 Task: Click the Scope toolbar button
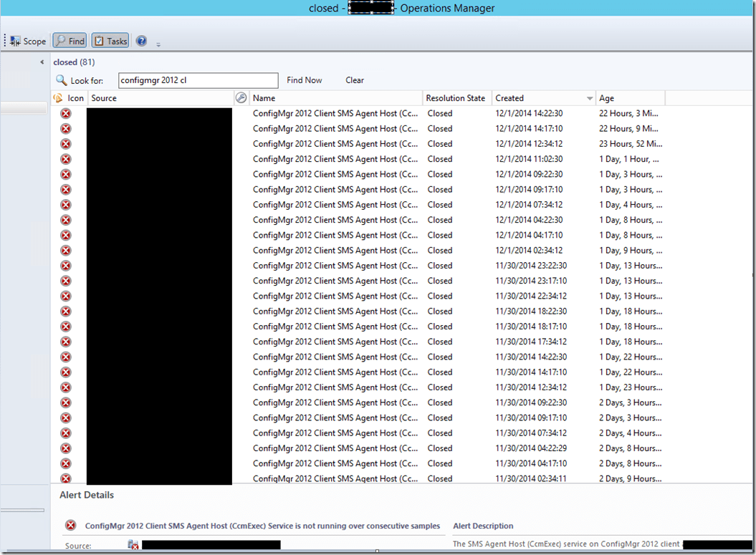29,42
